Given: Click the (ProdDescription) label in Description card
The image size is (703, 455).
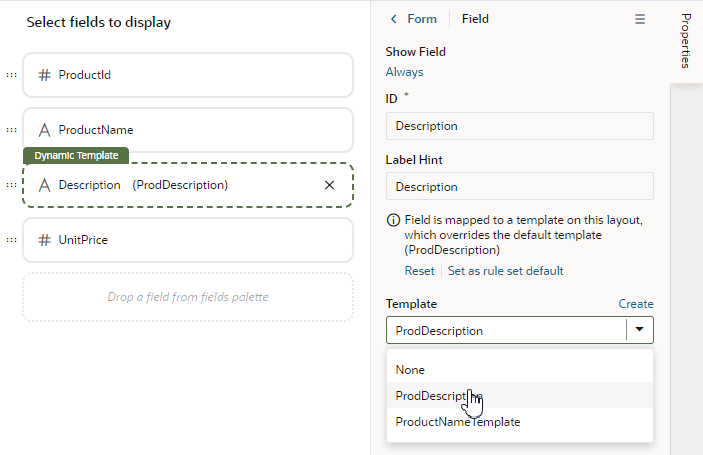Looking at the screenshot, I should 180,185.
